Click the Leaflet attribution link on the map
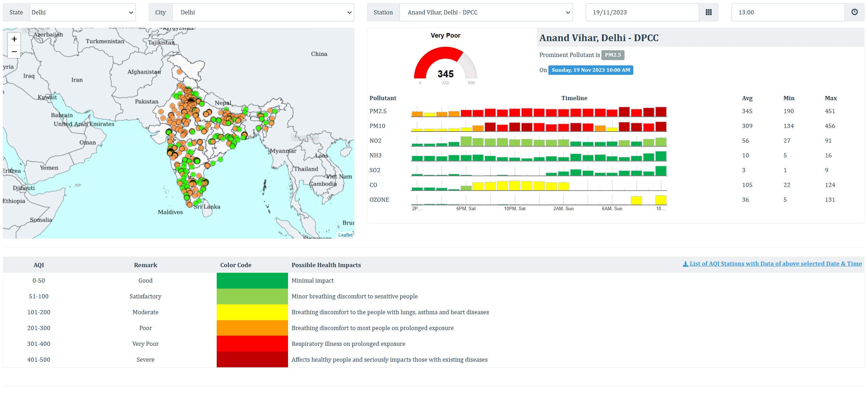The height and width of the screenshot is (400, 868). 345,234
